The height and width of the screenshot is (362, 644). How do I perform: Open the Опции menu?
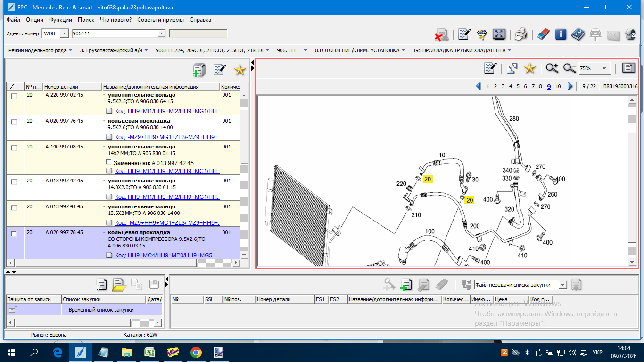[x=35, y=20]
